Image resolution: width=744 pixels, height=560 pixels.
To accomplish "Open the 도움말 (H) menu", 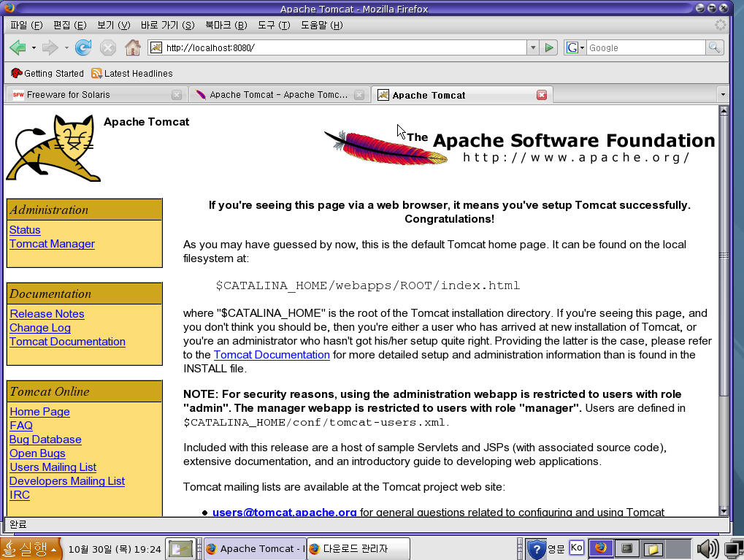I will (322, 25).
